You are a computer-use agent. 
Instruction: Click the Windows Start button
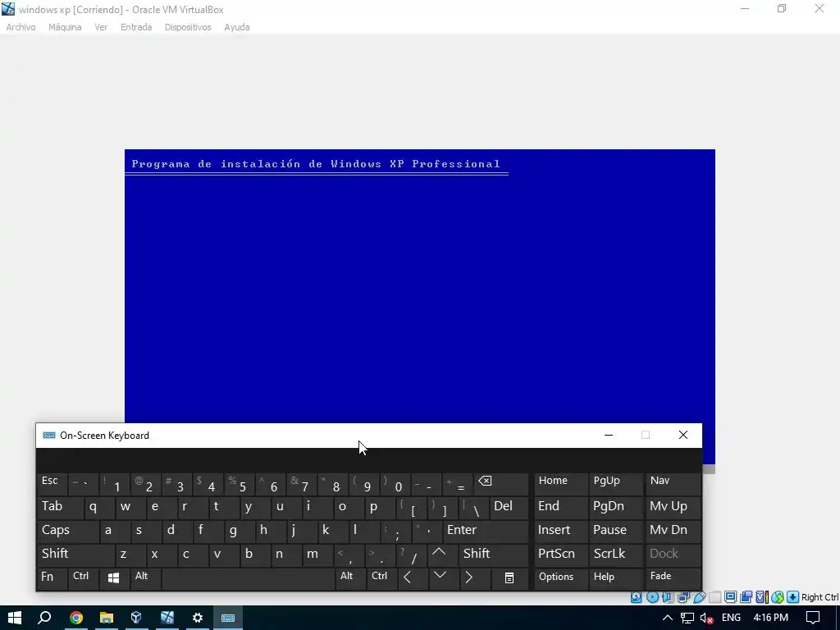(x=15, y=618)
